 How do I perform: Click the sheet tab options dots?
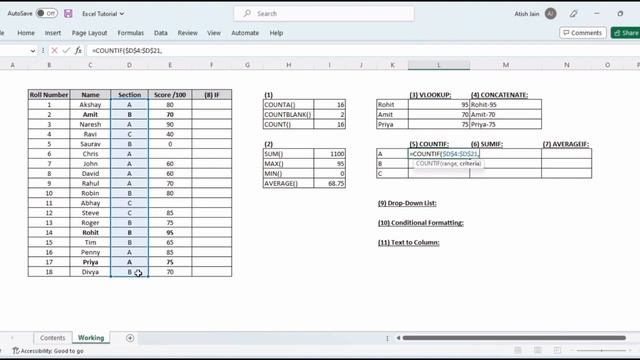click(387, 338)
